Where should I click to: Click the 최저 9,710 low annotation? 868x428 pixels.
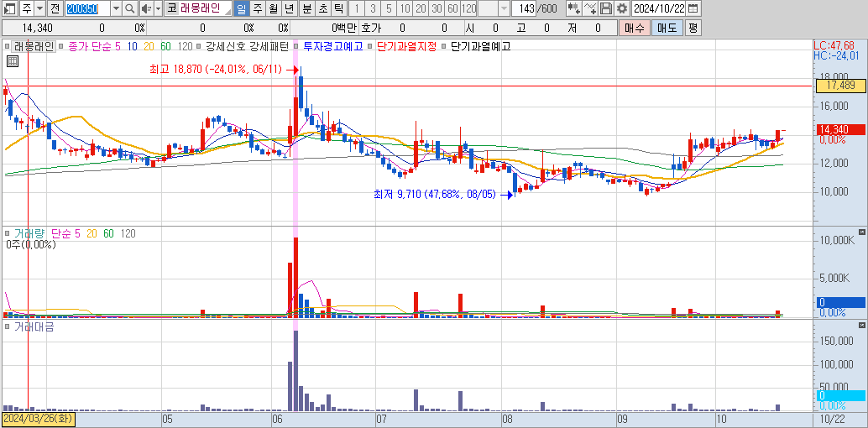[437, 195]
